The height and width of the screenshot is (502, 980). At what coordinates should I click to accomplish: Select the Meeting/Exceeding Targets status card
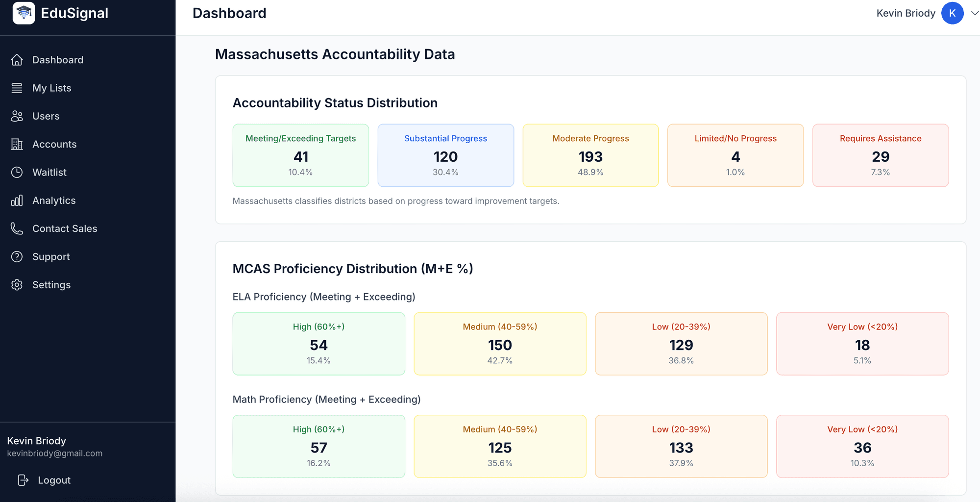tap(300, 155)
